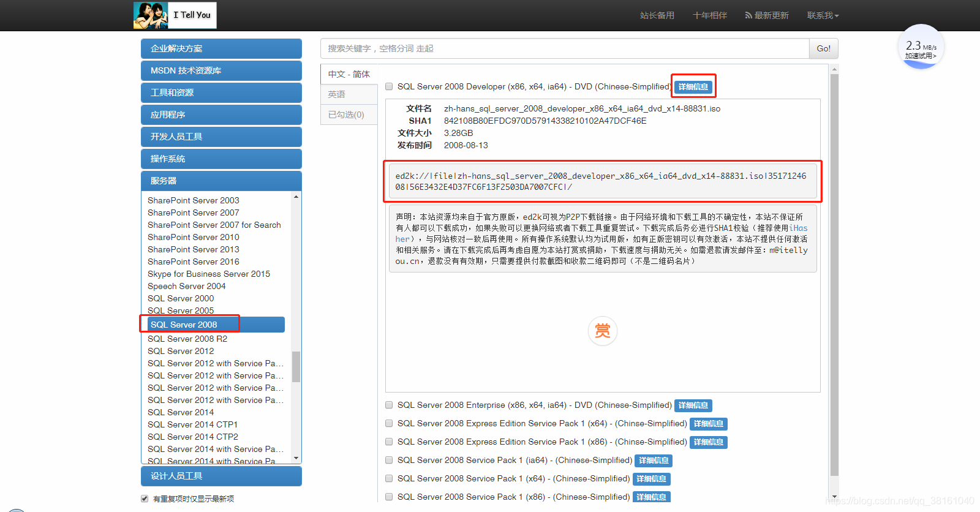Expand the 开发人员工具 panel

point(221,137)
